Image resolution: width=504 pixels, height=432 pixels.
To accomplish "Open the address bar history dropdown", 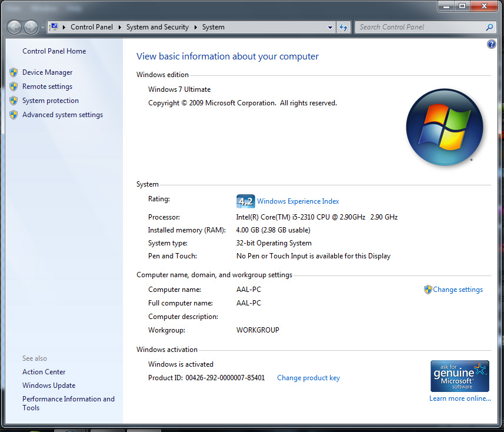I will 330,27.
